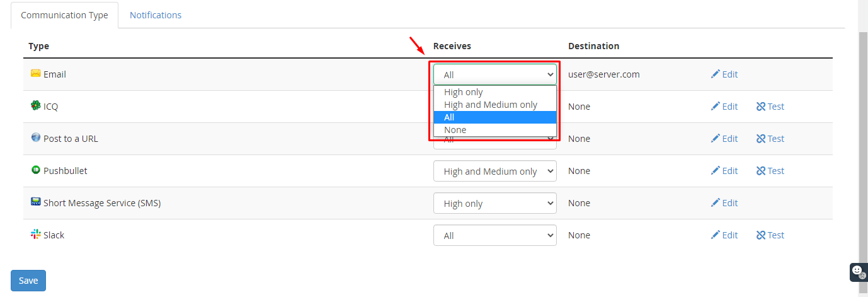The height and width of the screenshot is (297, 868).
Task: Switch to the Notifications tab
Action: pyautogui.click(x=156, y=15)
